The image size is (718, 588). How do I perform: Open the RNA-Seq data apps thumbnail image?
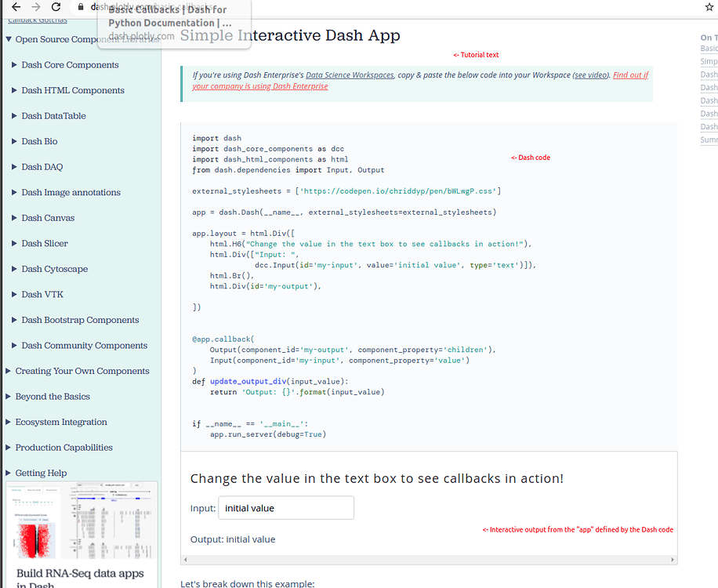[82, 521]
